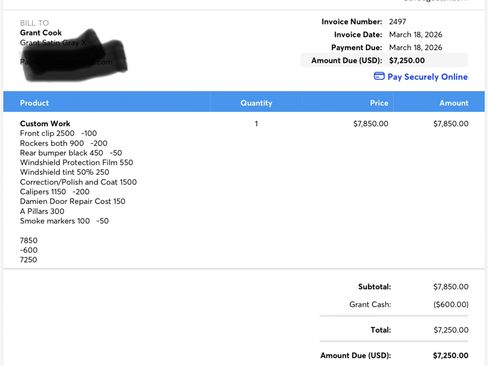Click the 'Damien Door Repair Cost 150' line
This screenshot has height=366, width=488.
pyautogui.click(x=72, y=202)
